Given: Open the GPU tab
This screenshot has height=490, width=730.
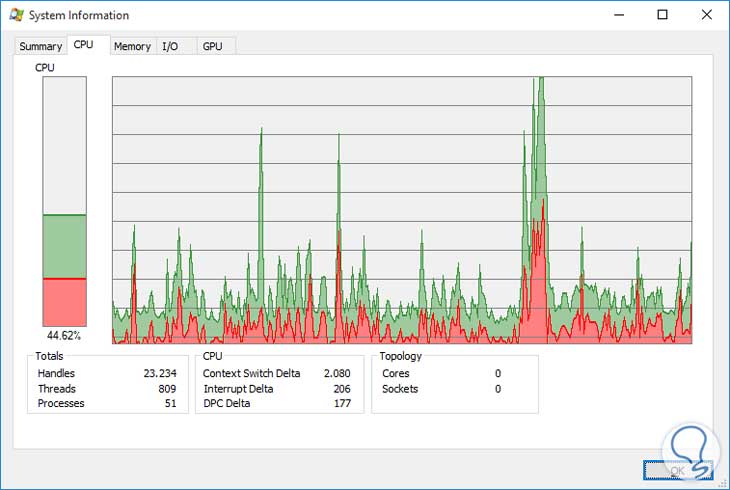Looking at the screenshot, I should (x=212, y=46).
